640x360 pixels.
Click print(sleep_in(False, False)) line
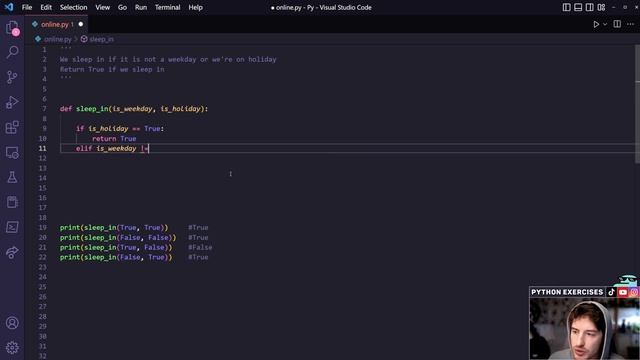tap(118, 237)
